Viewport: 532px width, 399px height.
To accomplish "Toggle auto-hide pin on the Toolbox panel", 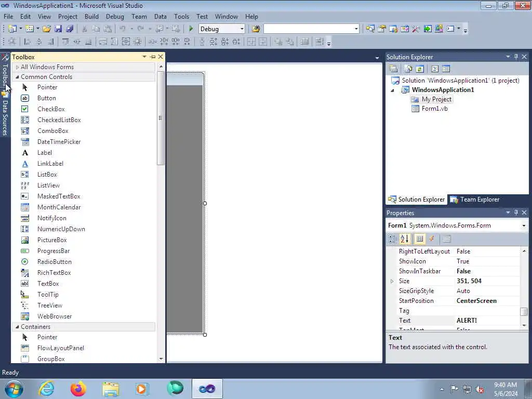I will (153, 57).
